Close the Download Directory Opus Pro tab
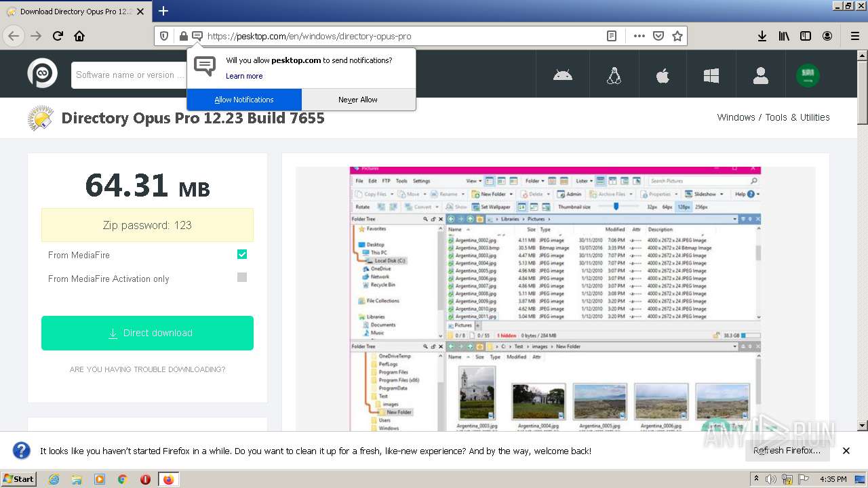This screenshot has height=488, width=868. (x=140, y=12)
